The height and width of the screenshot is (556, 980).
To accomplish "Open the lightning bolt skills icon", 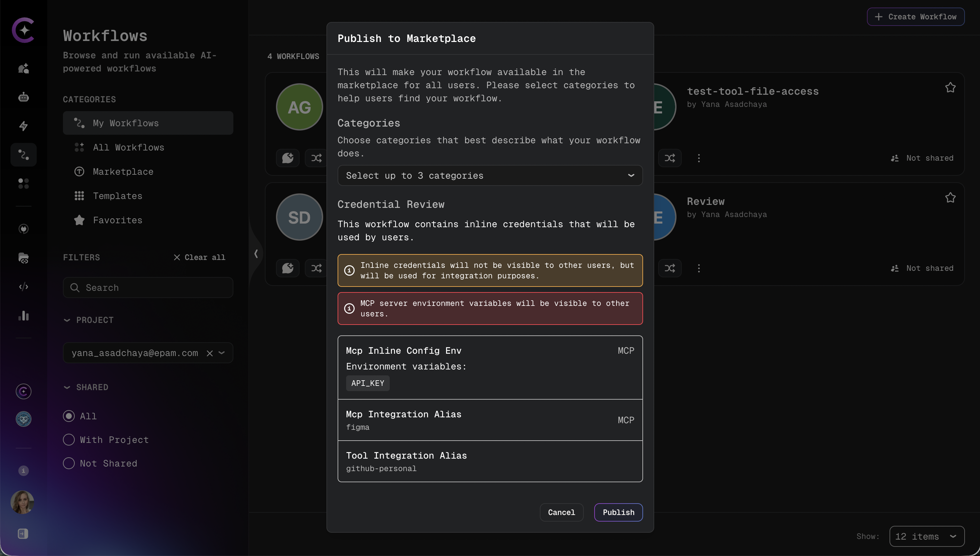I will (23, 126).
